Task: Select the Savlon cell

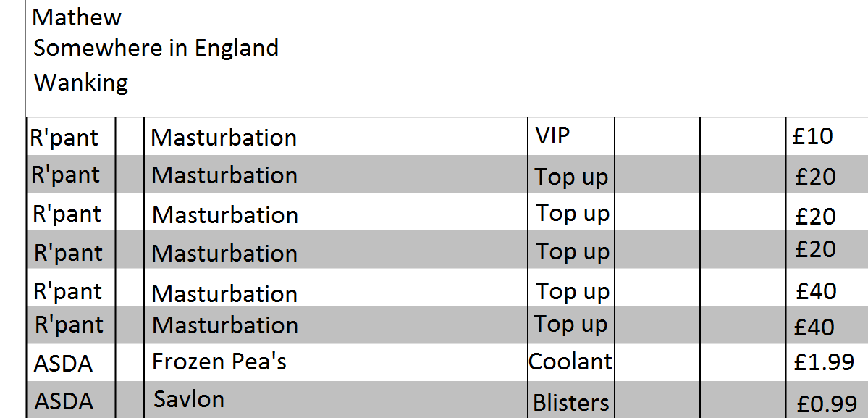Action: coord(335,400)
